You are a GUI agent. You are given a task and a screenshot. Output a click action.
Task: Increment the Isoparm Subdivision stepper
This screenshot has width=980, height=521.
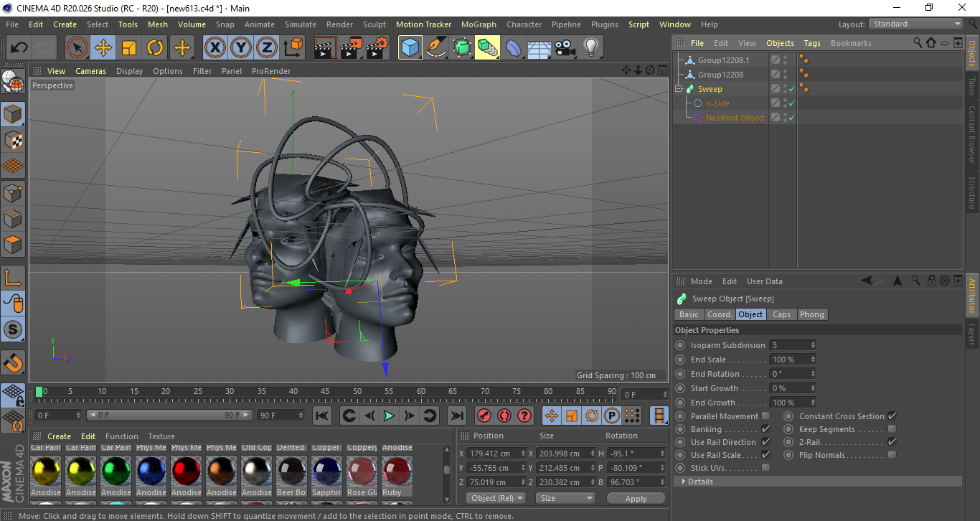(813, 343)
